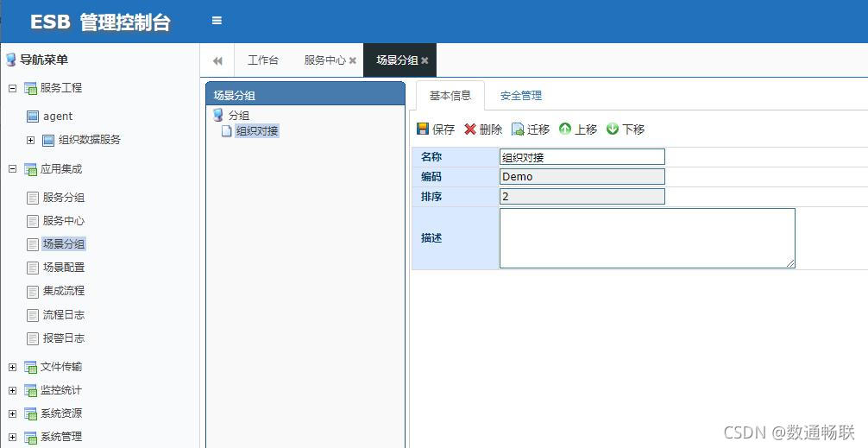Select 分组 root in 场景分组 tree
Viewport: 868px width, 448px height.
click(239, 116)
